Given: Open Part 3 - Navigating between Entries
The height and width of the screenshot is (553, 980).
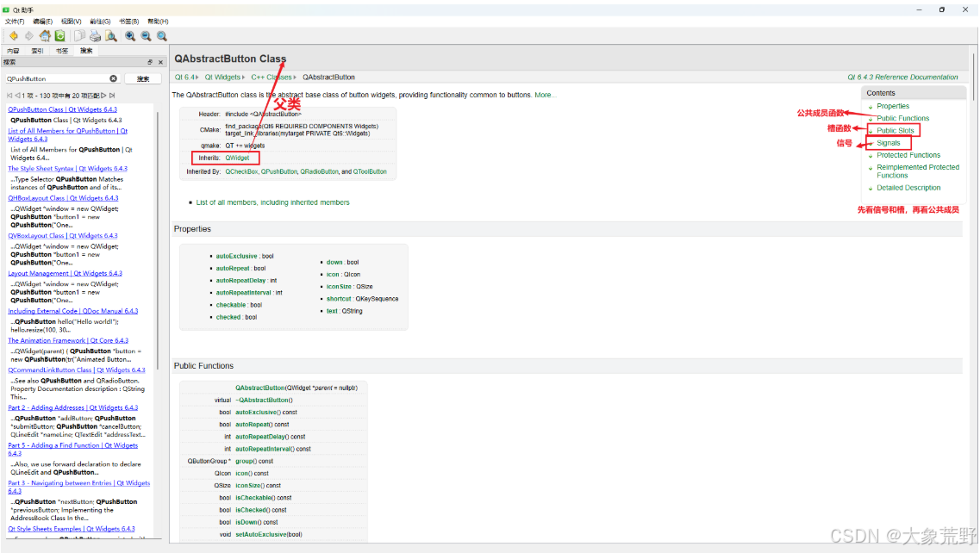Looking at the screenshot, I should tap(78, 487).
